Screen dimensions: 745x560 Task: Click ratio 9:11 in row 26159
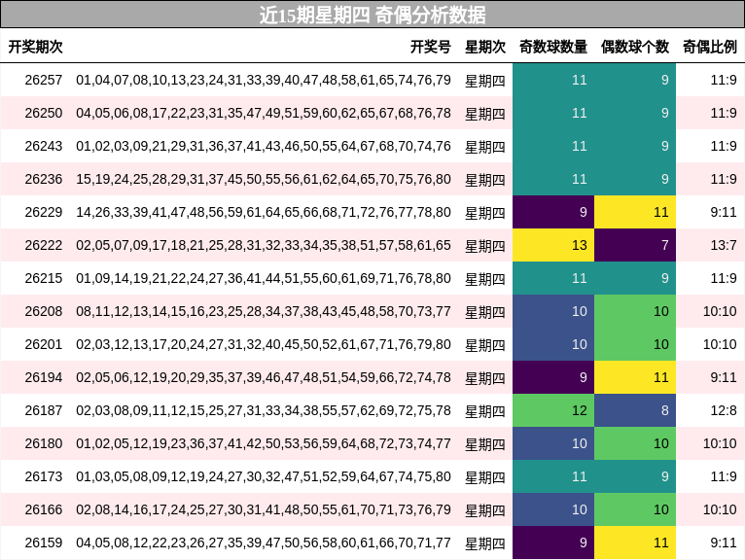coord(724,542)
